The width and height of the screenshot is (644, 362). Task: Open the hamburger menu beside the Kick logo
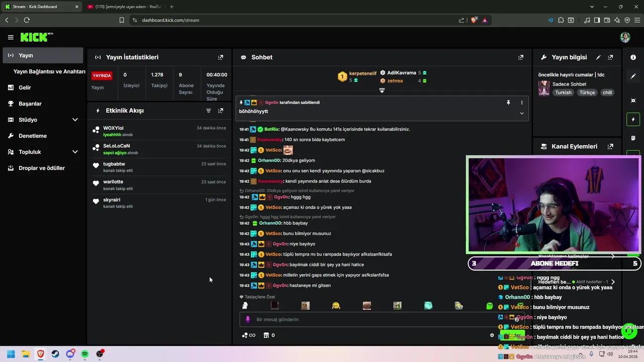coord(11,37)
